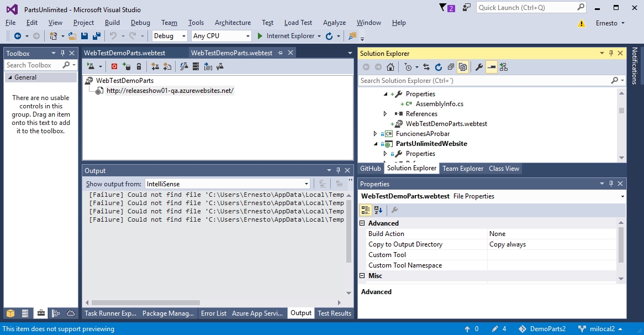The height and width of the screenshot is (335, 644).
Task: Click the Categorized view icon in Properties
Action: (365, 210)
